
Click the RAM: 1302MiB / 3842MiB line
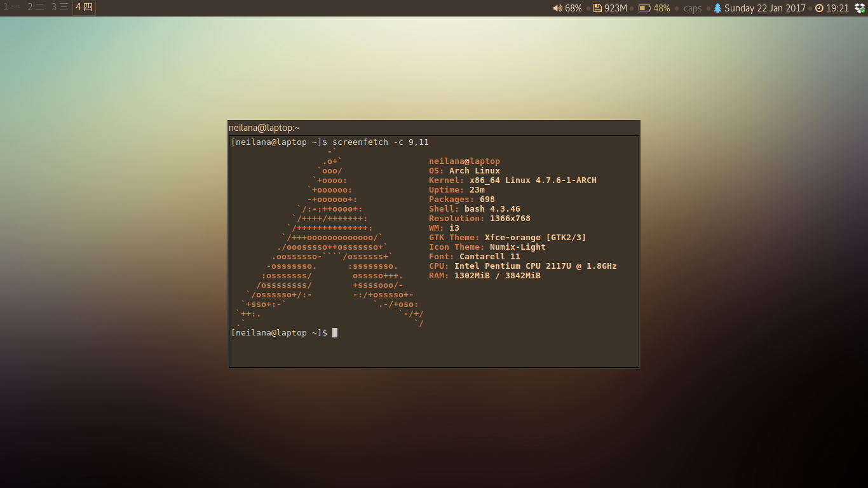point(485,276)
